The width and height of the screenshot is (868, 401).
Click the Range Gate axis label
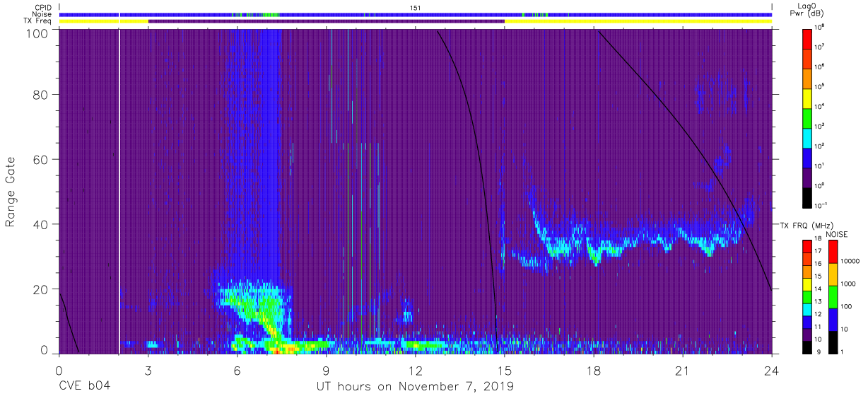tap(11, 192)
